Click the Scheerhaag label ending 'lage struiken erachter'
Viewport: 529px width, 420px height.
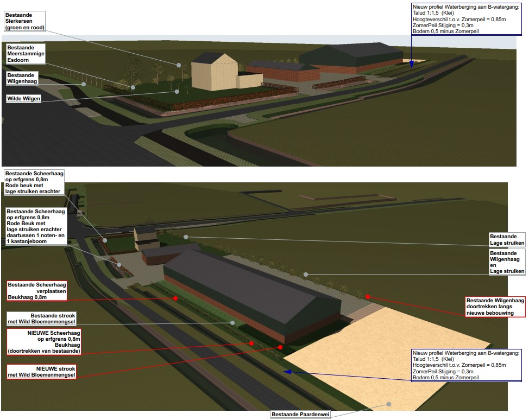(34, 182)
